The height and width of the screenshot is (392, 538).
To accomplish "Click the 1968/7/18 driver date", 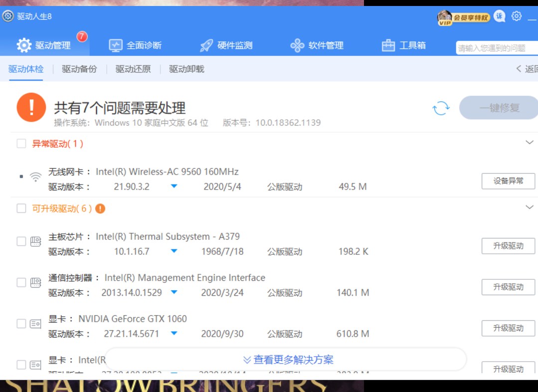I will (x=222, y=251).
